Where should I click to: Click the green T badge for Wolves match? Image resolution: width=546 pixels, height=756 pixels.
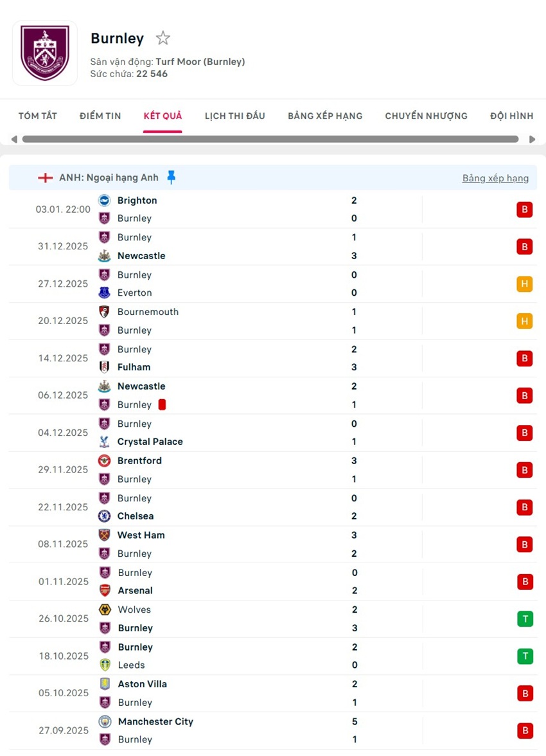click(x=525, y=619)
